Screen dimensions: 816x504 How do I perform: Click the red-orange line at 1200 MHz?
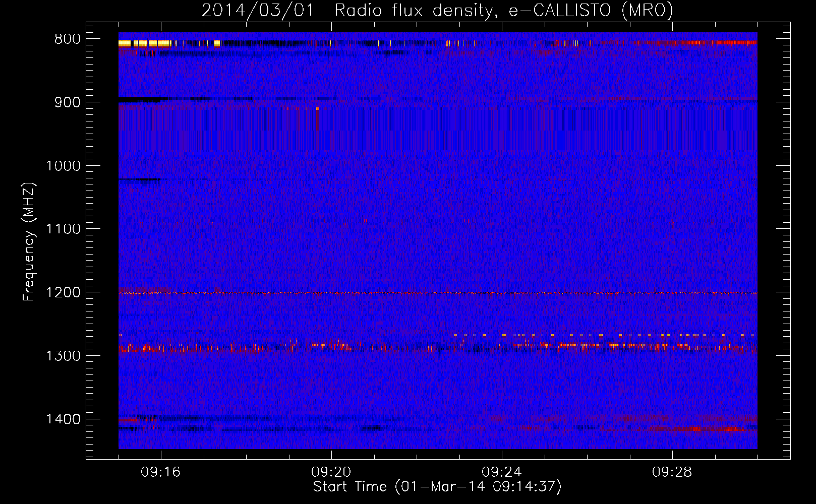click(438, 293)
